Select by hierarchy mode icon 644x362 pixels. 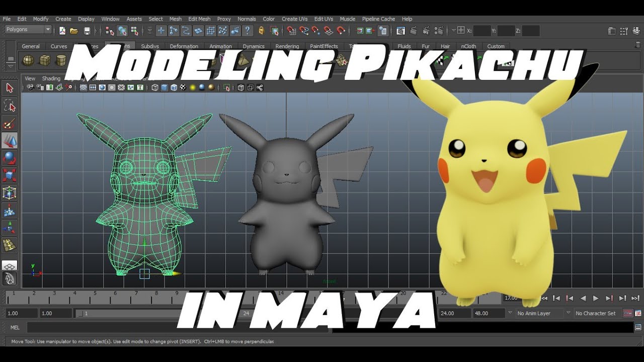(110, 31)
